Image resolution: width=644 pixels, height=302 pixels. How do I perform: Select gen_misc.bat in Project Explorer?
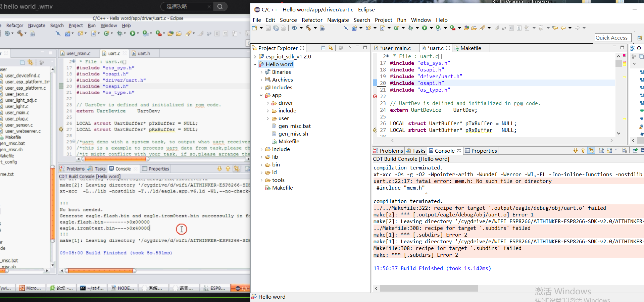pos(294,126)
